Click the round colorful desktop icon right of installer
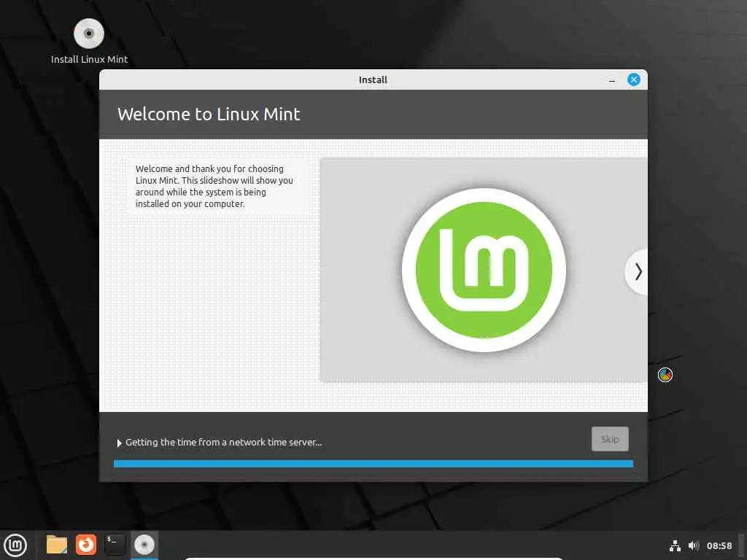The width and height of the screenshot is (747, 560). tap(665, 376)
